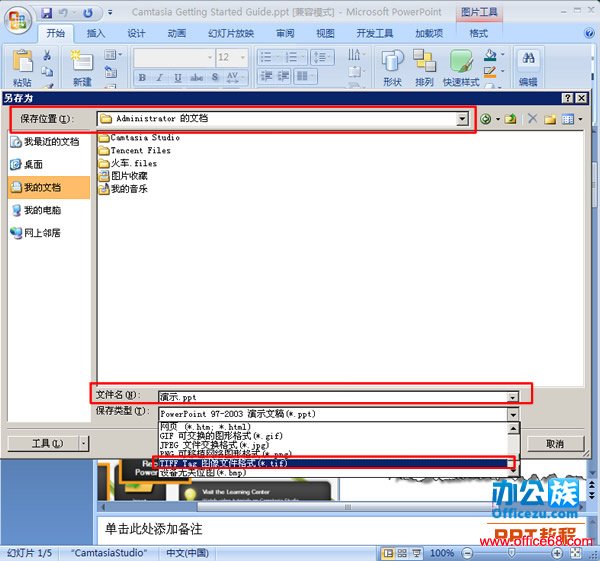600x561 pixels.
Task: Switch to the 动画 ribbon tab
Action: [x=176, y=34]
